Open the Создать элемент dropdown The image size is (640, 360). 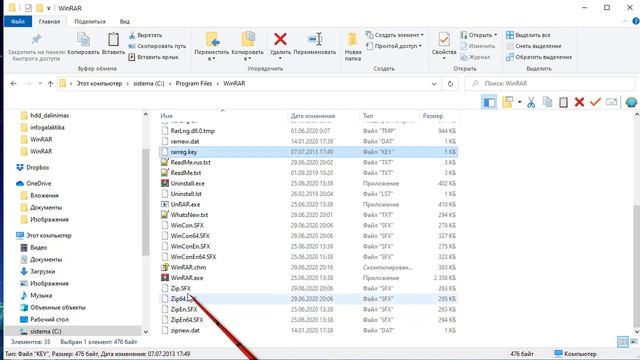tap(394, 35)
